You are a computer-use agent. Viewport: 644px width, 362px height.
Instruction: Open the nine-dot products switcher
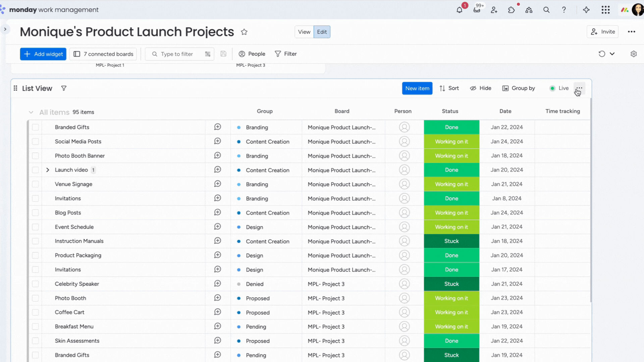coord(605,10)
